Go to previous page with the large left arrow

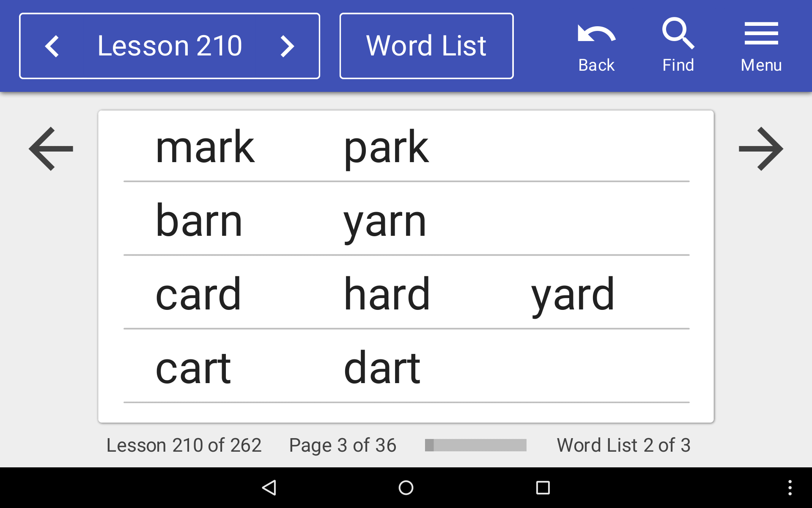(51, 149)
